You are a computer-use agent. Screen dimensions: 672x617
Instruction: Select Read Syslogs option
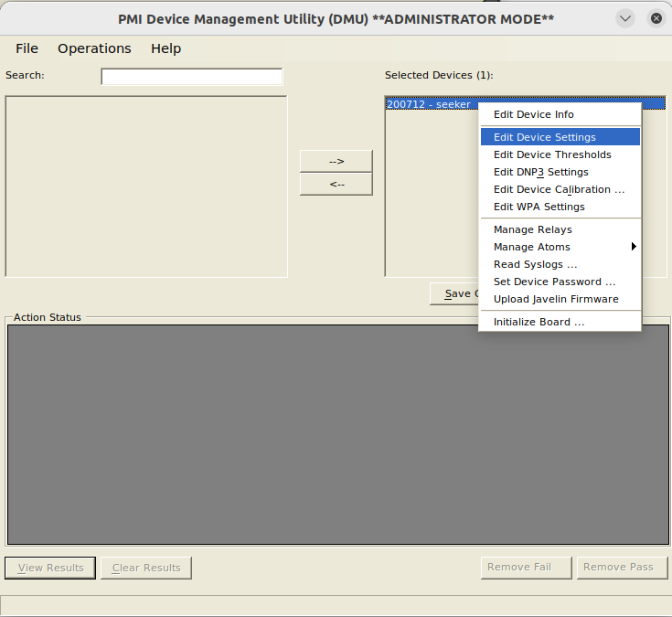coord(535,264)
